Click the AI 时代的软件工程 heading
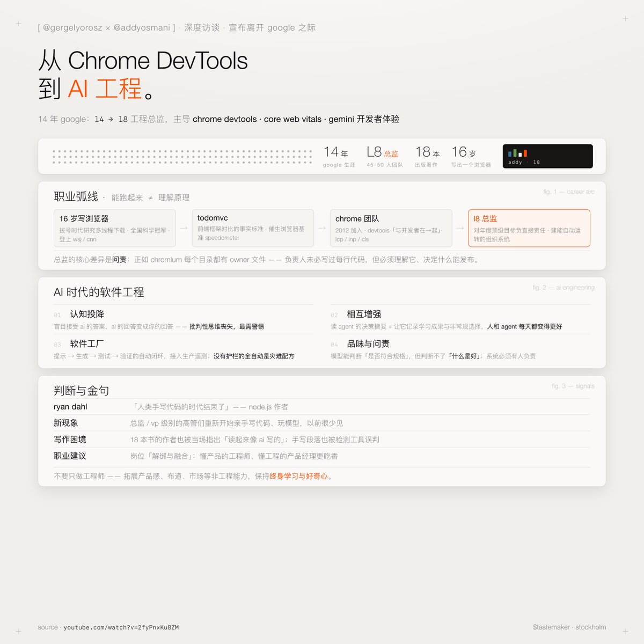Screen dimensions: 644x644 click(x=99, y=292)
